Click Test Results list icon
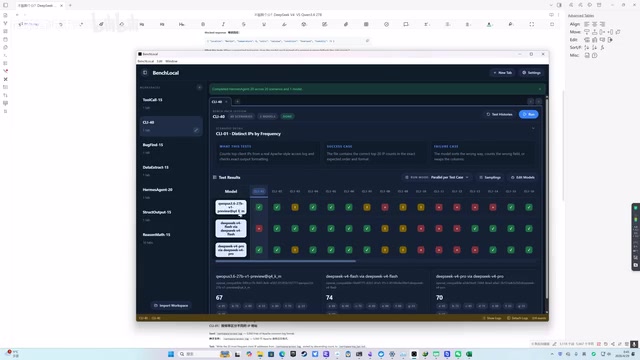This screenshot has height=360, width=640. 215,177
